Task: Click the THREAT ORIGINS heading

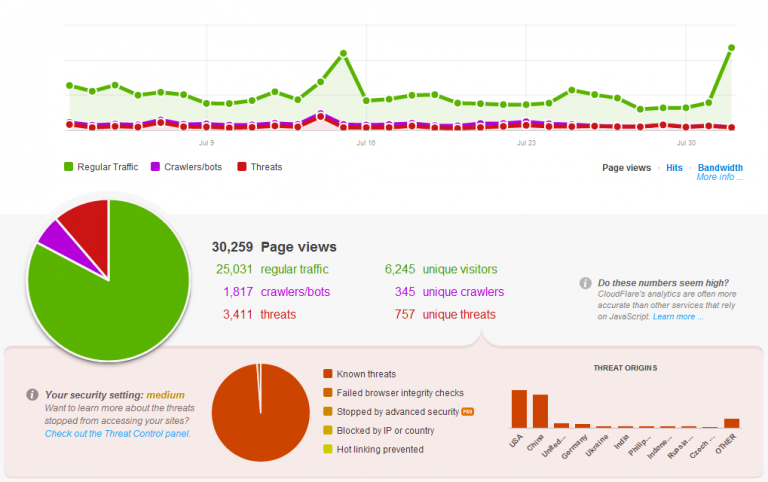Action: pyautogui.click(x=625, y=368)
